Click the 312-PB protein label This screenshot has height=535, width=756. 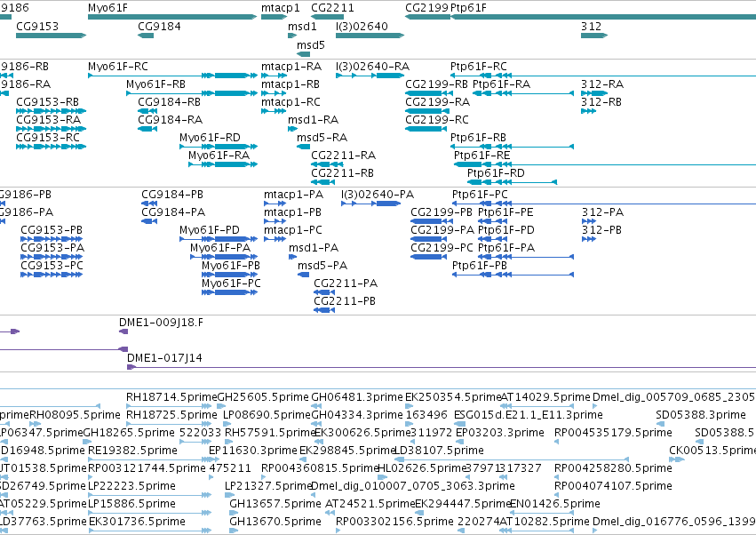point(601,229)
